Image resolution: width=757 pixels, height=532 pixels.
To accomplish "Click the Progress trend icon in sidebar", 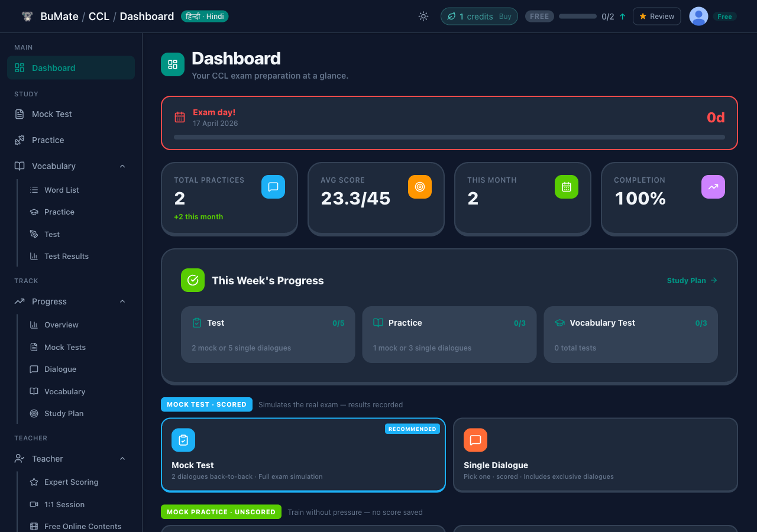I will click(20, 301).
